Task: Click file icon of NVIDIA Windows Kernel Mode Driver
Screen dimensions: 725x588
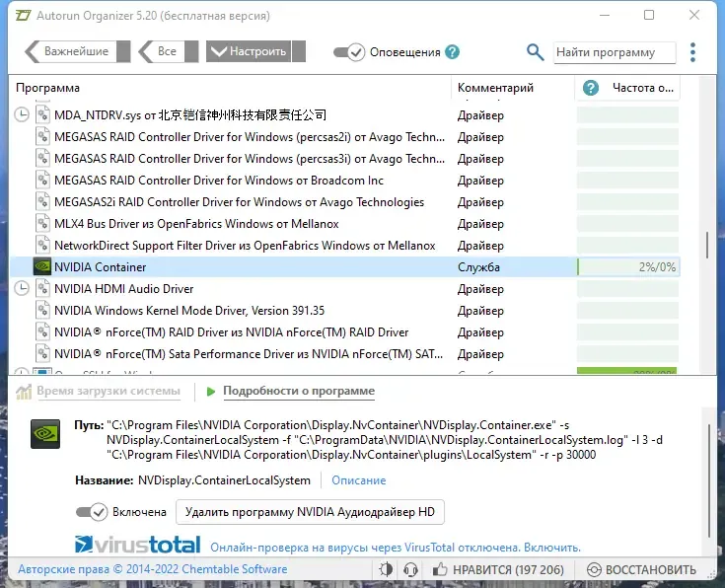Action: [42, 311]
